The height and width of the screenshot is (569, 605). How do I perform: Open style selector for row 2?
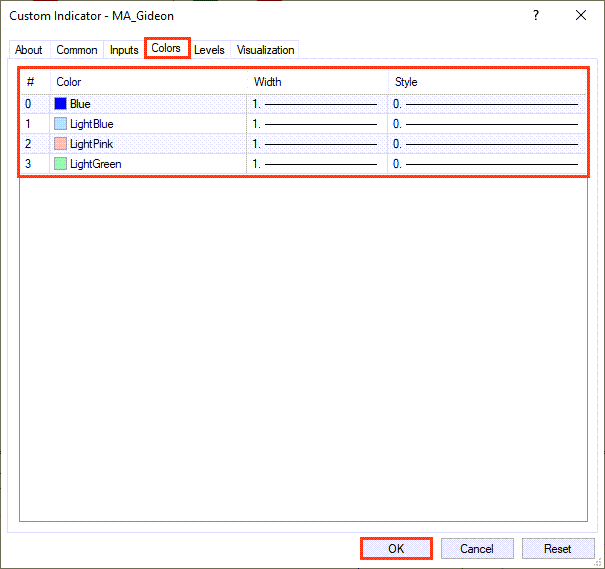(487, 144)
